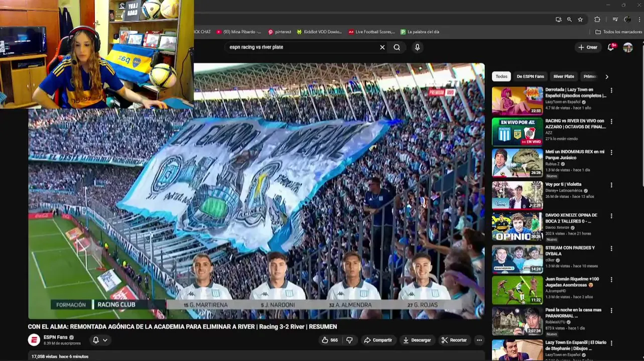Install app icon in the address bar
This screenshot has height=361, width=644.
559,20
